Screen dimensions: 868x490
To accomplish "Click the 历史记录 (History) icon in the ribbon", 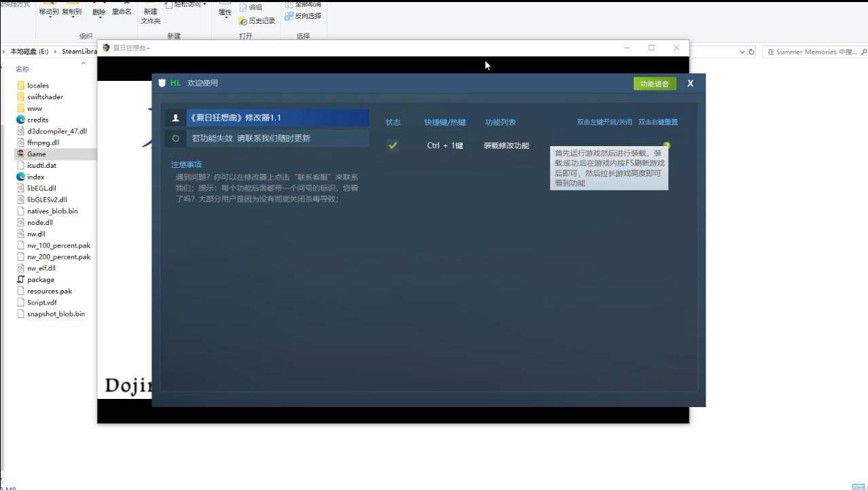I will 257,20.
